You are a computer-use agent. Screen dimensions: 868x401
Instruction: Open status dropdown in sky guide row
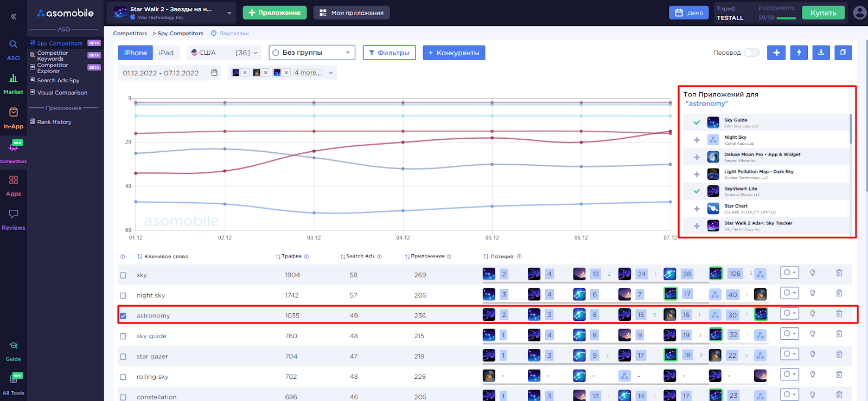790,334
